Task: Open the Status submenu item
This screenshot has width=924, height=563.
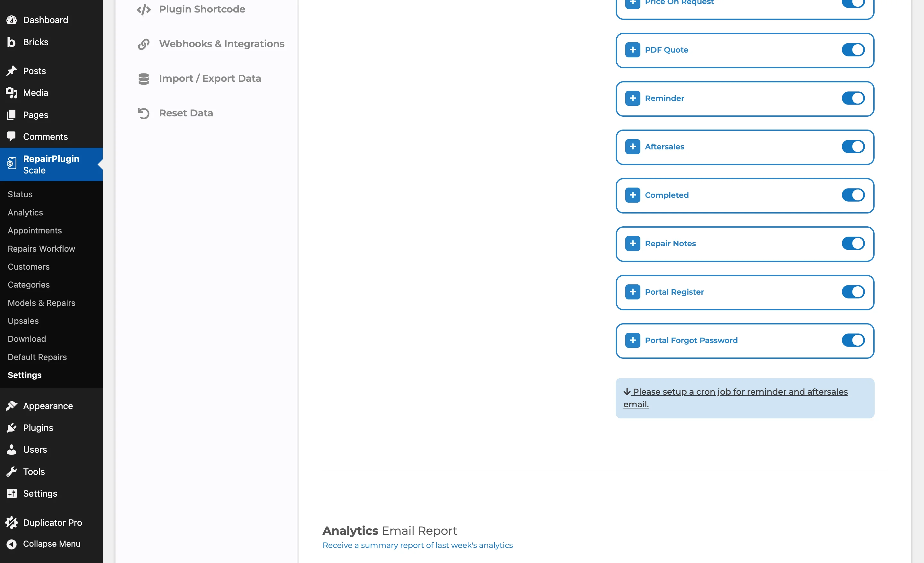Action: pos(20,194)
